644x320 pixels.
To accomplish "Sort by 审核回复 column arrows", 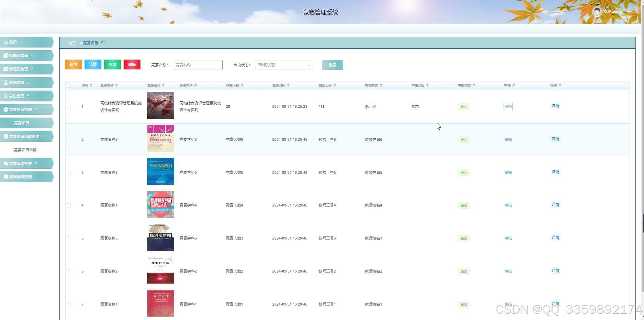I will tap(427, 86).
